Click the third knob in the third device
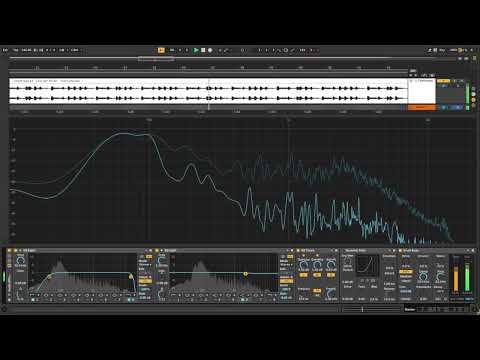This screenshot has width=480, height=360. (331, 265)
